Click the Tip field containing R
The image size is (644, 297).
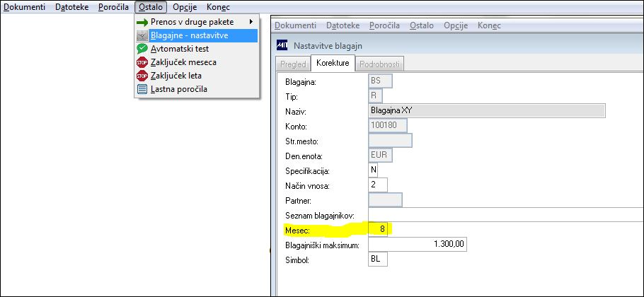pyautogui.click(x=375, y=96)
